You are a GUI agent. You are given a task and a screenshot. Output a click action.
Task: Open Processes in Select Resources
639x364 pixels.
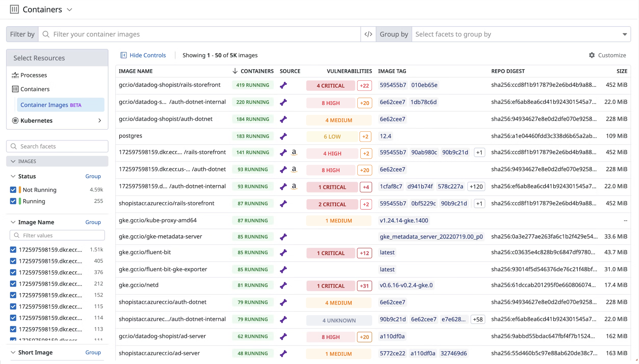click(x=33, y=75)
